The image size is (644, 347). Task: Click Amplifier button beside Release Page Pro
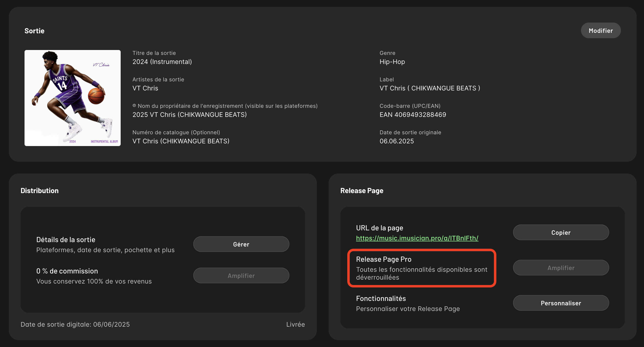click(561, 268)
